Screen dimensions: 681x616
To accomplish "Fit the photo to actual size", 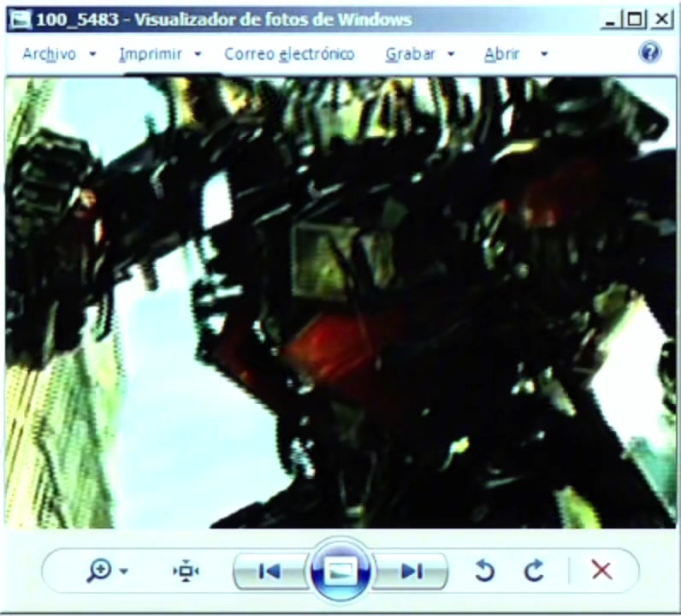I will coord(186,572).
